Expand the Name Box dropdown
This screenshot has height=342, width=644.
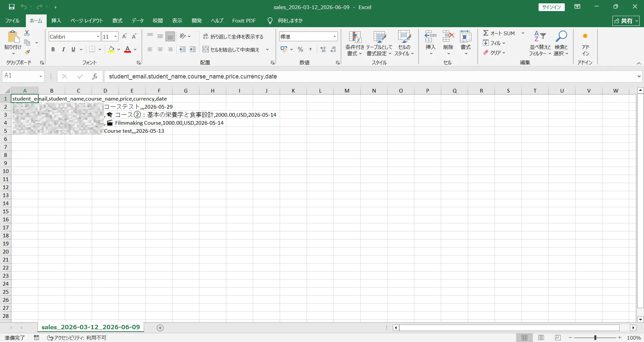click(x=41, y=76)
